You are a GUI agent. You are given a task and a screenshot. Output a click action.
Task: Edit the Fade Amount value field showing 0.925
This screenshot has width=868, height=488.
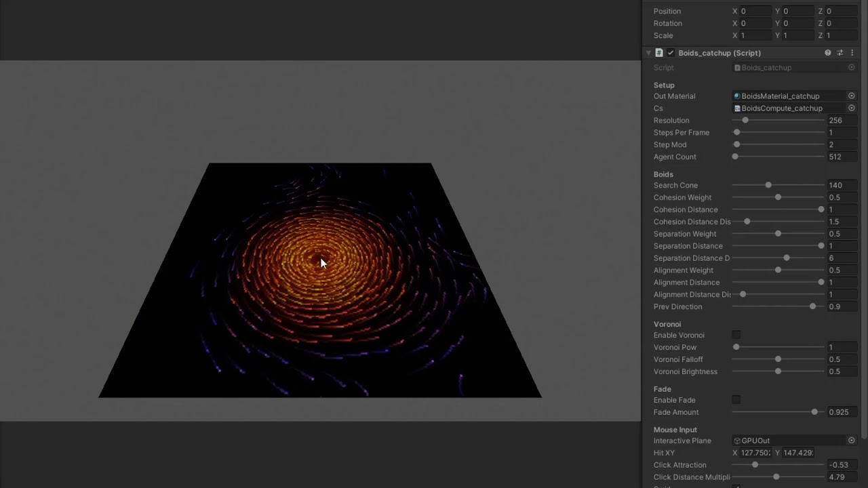click(843, 413)
